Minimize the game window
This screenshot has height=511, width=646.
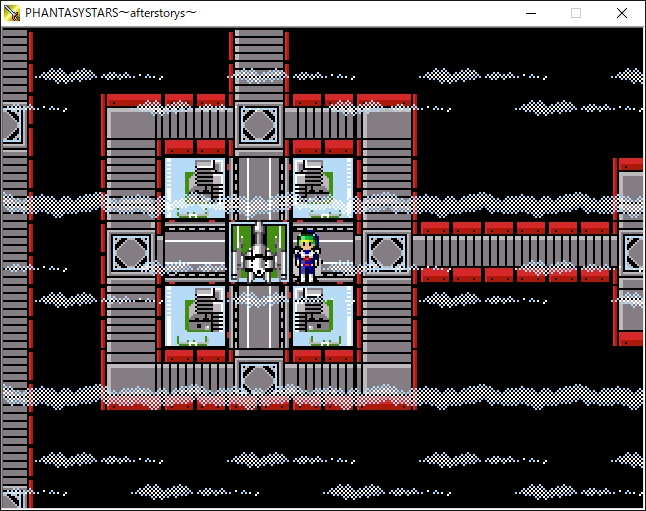point(530,13)
